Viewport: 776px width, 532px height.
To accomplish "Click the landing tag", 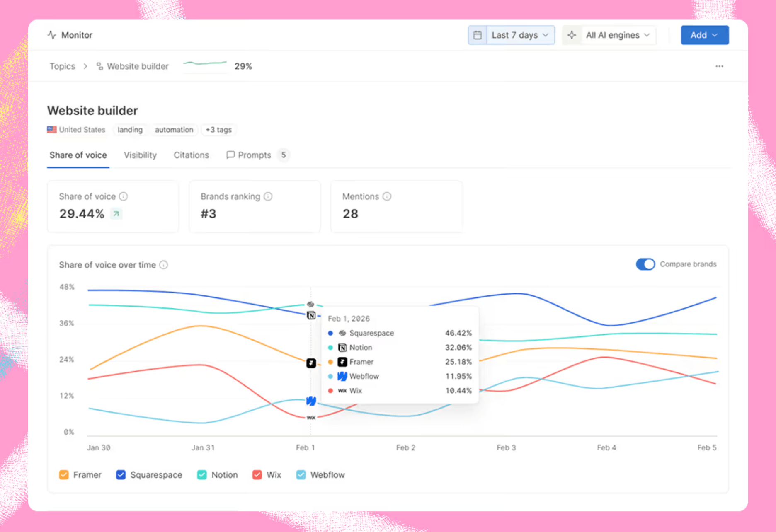I will click(x=130, y=130).
